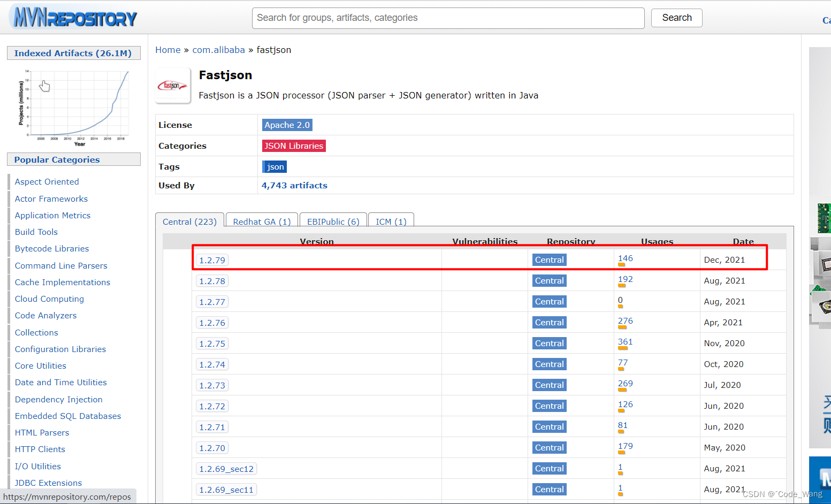This screenshot has width=831, height=504.
Task: Open HTTP Clients category
Action: coord(40,449)
